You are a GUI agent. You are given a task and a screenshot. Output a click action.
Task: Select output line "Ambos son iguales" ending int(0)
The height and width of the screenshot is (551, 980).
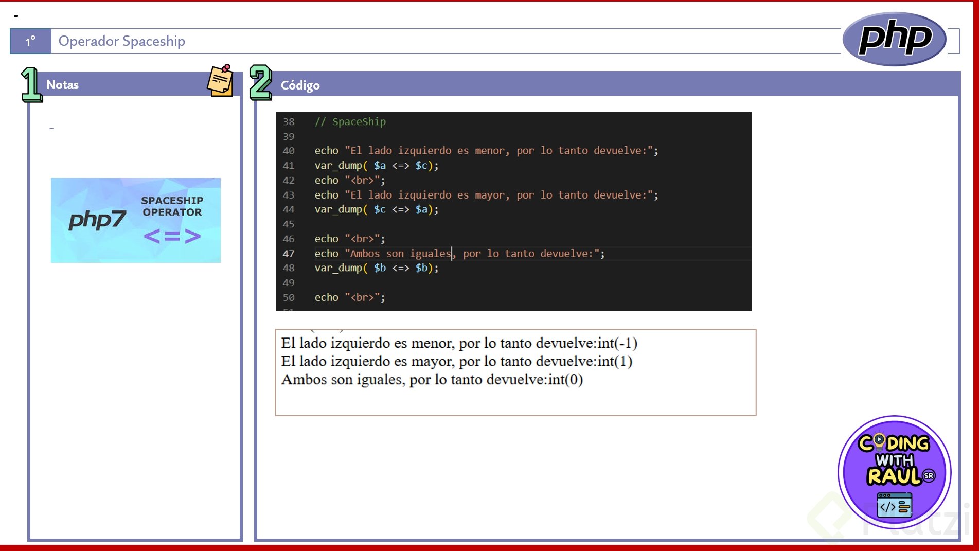click(432, 380)
